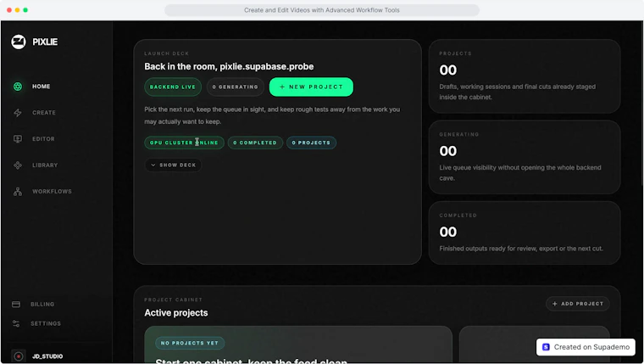Open the Completed stat card
This screenshot has height=364, width=644.
(525, 232)
